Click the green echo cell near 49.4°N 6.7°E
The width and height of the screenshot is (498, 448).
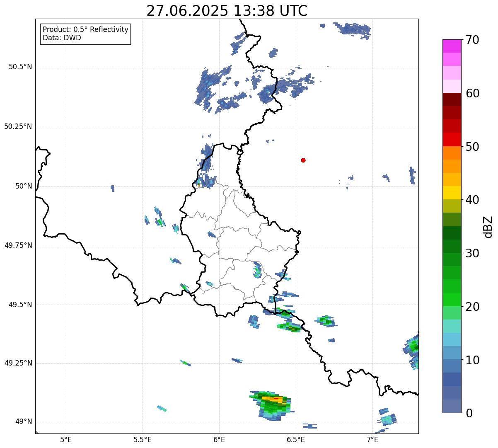pyautogui.click(x=326, y=320)
